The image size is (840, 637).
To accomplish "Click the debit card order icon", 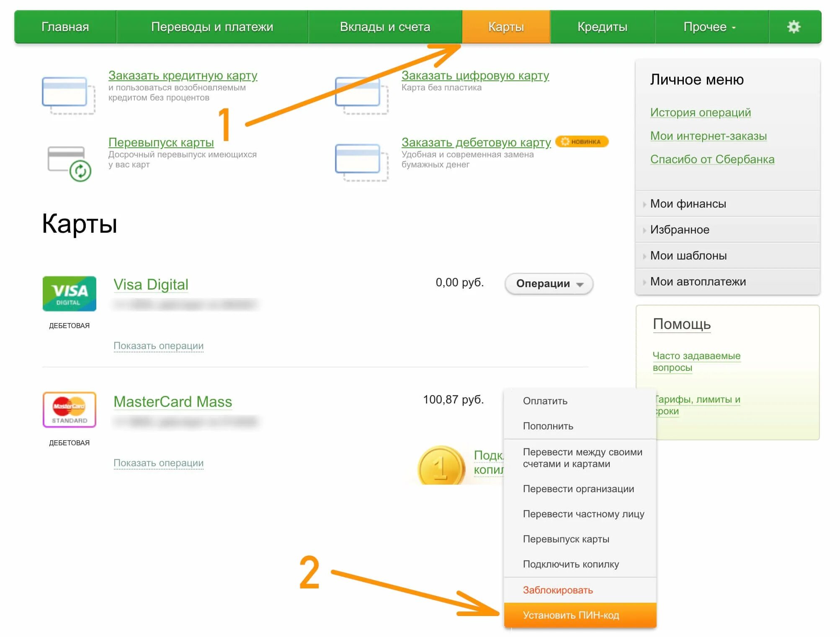I will 361,162.
